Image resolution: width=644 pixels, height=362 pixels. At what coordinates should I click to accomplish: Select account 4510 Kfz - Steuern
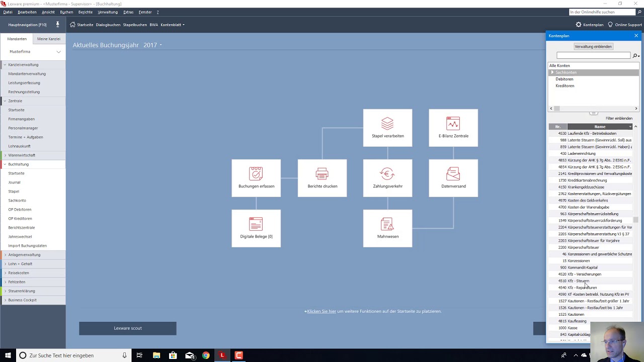point(590,281)
